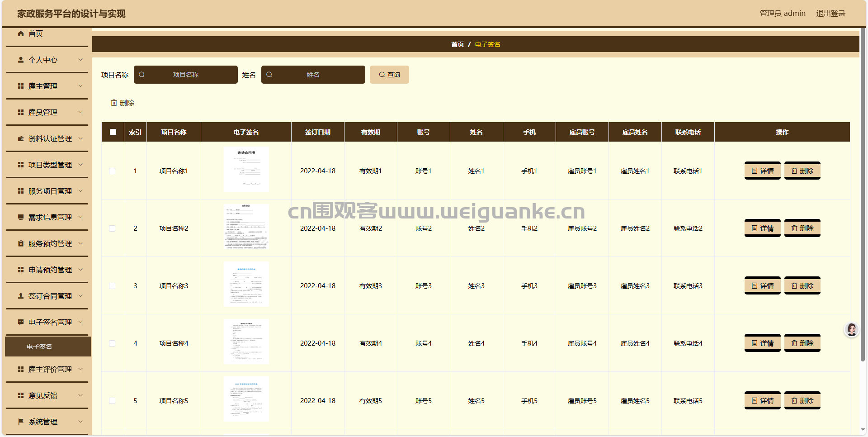Click the 查询 search button
Viewport: 868px width, 437px height.
389,75
